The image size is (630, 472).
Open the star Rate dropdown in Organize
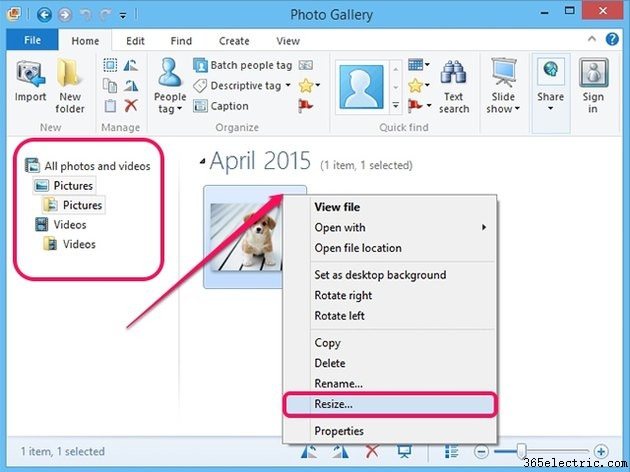pos(309,85)
